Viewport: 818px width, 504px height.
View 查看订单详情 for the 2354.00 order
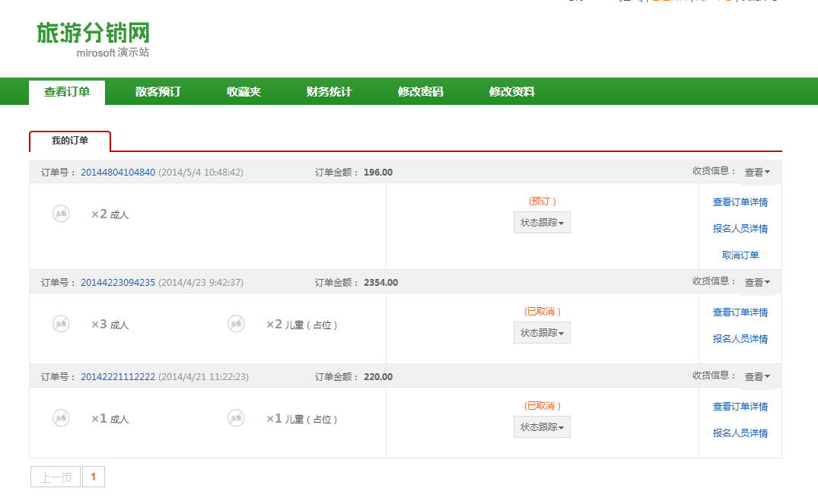click(x=740, y=312)
